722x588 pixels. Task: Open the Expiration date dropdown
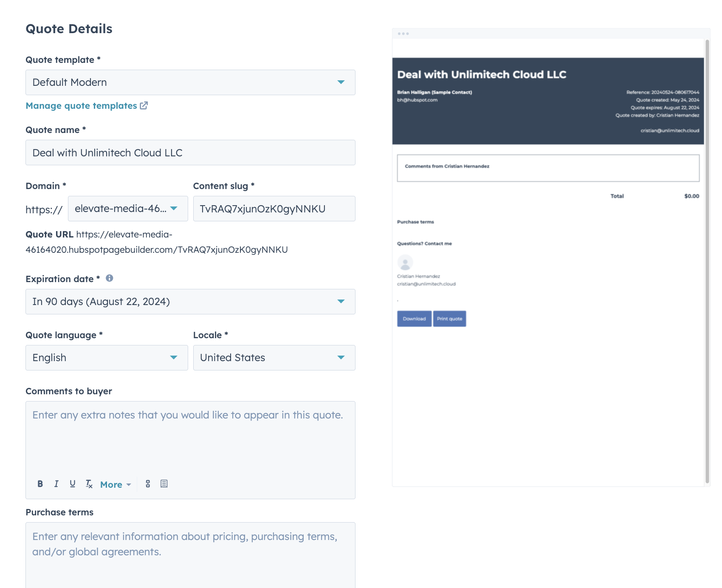190,302
